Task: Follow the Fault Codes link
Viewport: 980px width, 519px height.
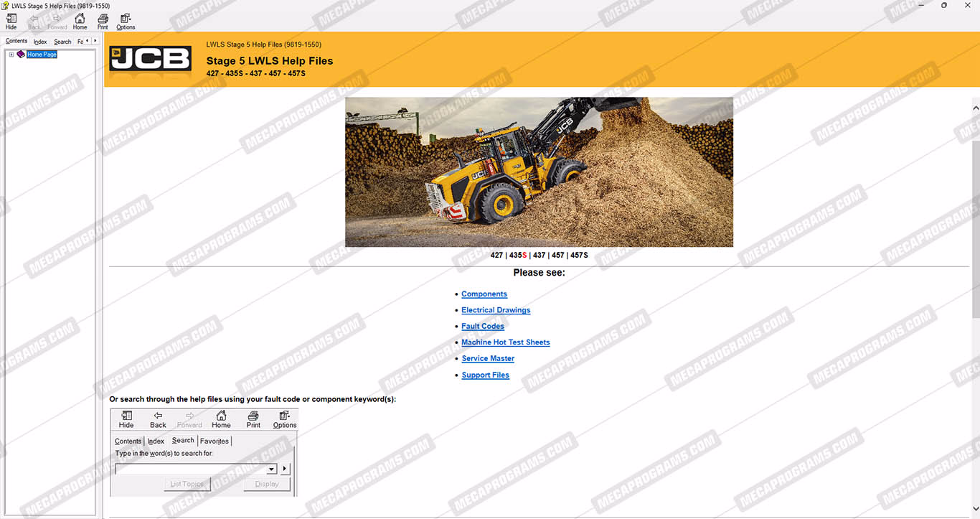Action: (x=483, y=326)
